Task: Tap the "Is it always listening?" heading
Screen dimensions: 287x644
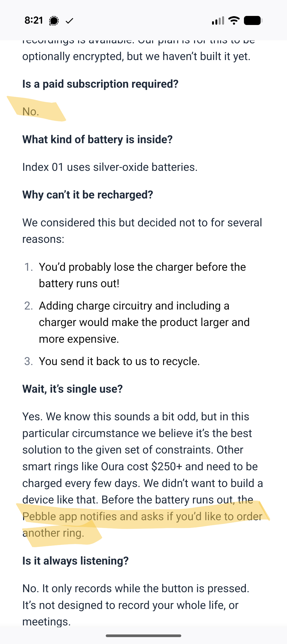Action: pos(75,561)
